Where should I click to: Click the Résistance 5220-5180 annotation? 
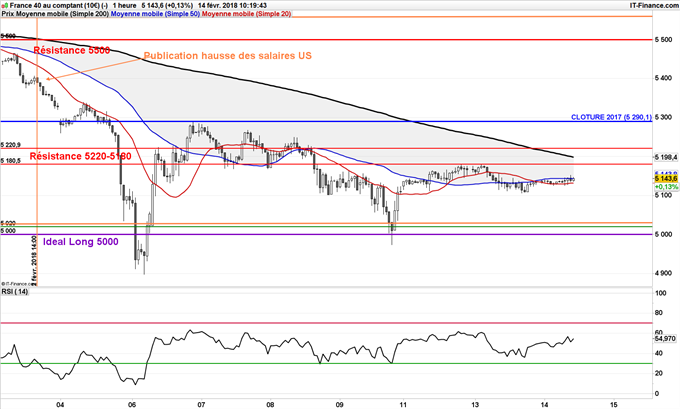point(80,156)
